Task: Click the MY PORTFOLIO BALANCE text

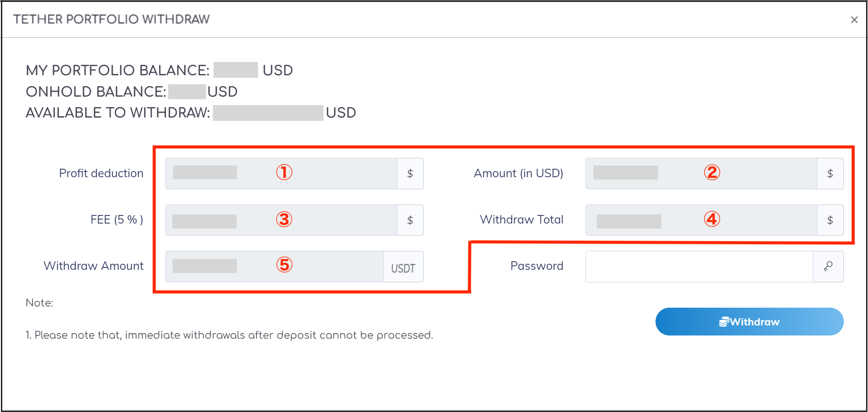Action: point(159,70)
